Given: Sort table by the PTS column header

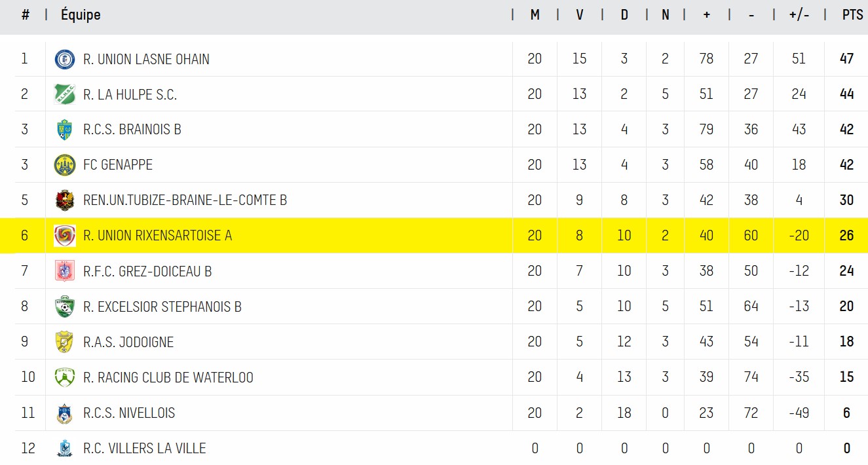Looking at the screenshot, I should click(852, 14).
